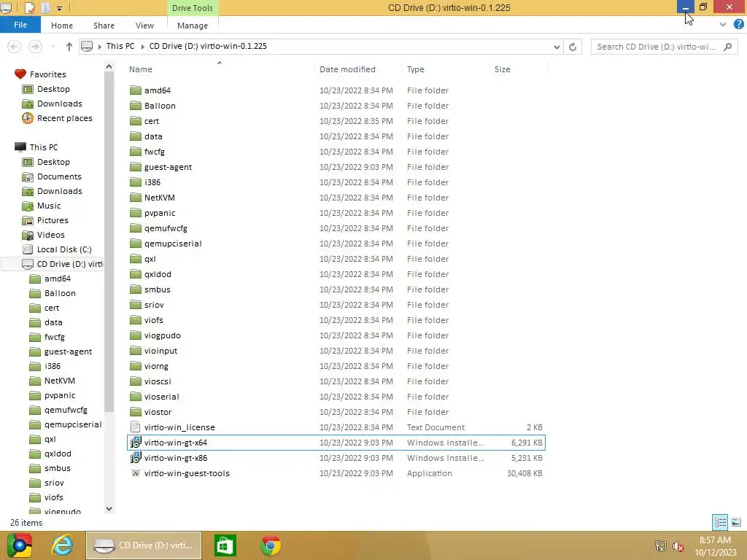The width and height of the screenshot is (747, 560).
Task: Click the search magnifier icon
Action: click(x=727, y=47)
